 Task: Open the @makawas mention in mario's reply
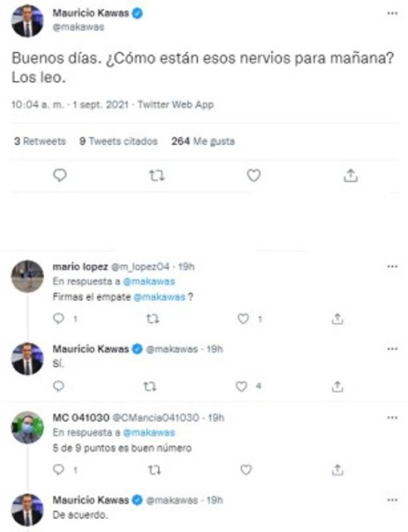tap(158, 298)
